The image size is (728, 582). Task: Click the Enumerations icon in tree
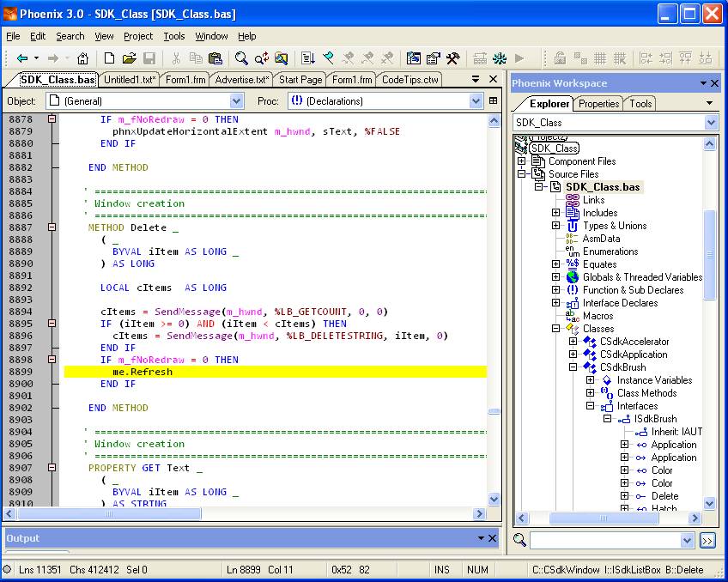pos(573,252)
